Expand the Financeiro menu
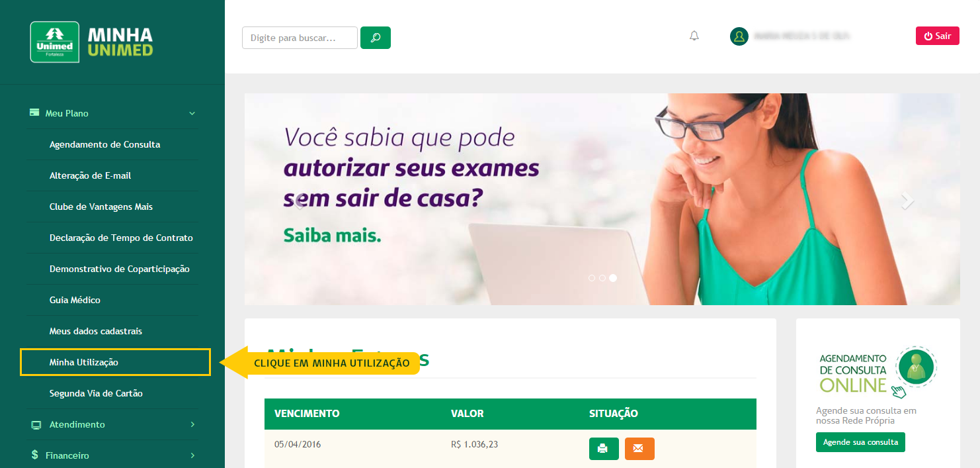980x468 pixels. [x=112, y=455]
